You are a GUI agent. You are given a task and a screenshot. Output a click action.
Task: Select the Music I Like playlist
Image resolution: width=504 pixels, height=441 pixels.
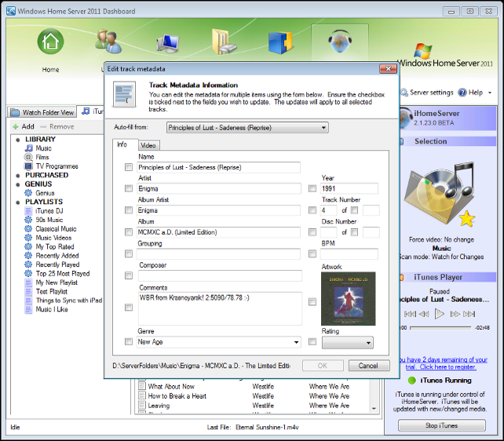tap(52, 309)
